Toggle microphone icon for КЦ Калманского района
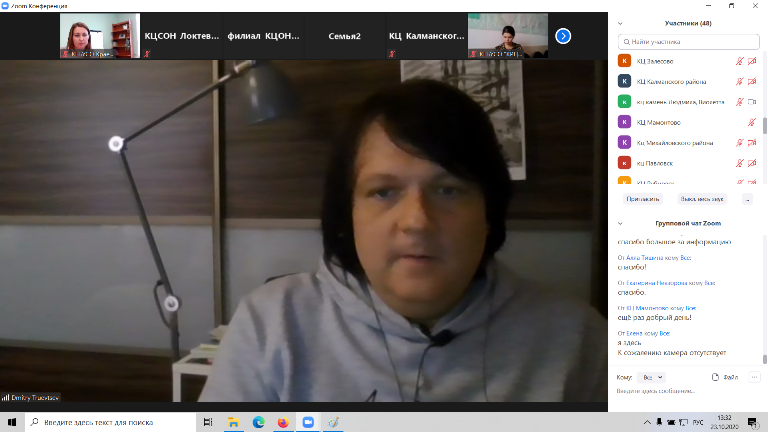 click(x=740, y=81)
